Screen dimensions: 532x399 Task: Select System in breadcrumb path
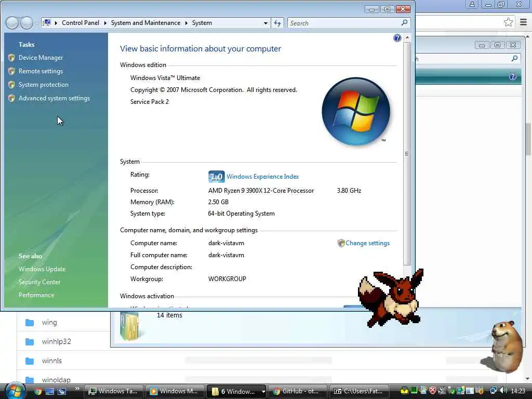(x=202, y=23)
